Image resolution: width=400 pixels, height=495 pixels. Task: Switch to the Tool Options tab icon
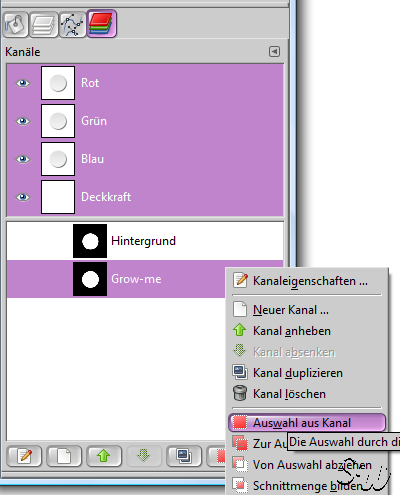[x=15, y=25]
